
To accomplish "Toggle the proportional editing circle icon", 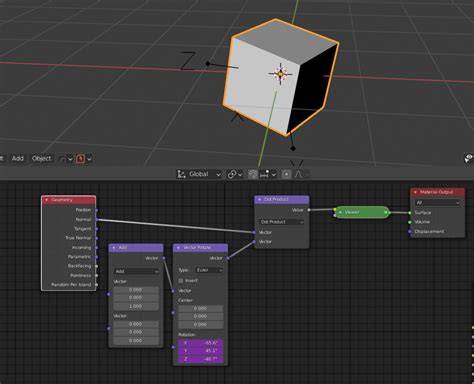I will (x=286, y=174).
